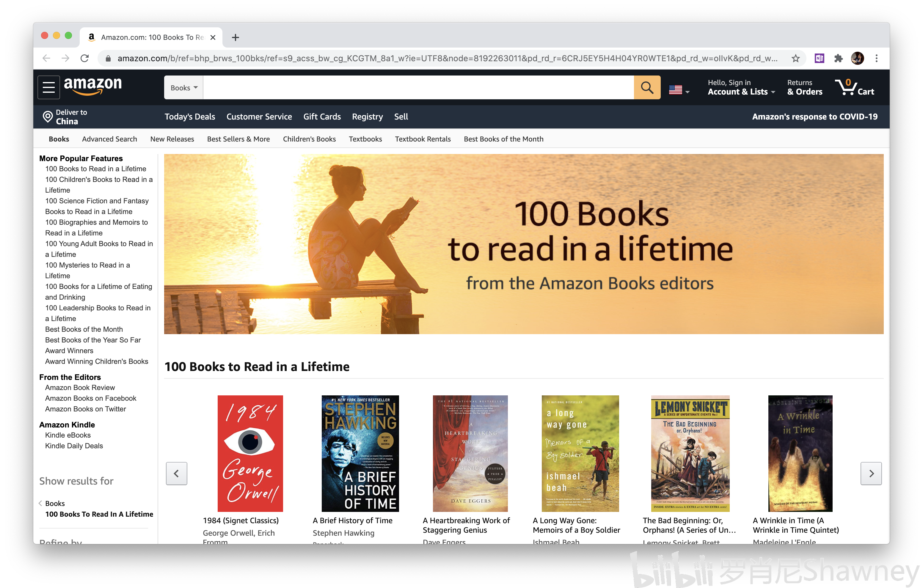Expand the Account & Lists menu
This screenshot has width=923, height=588.
741,87
